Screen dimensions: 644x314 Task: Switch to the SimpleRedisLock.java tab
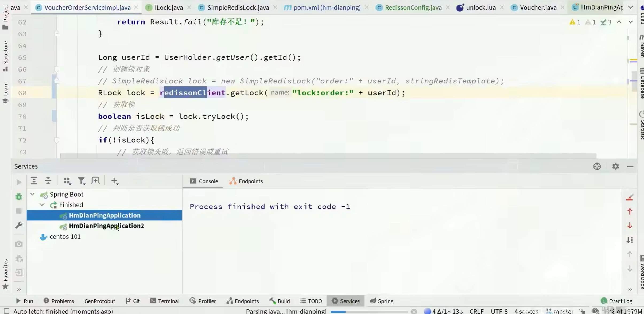(x=238, y=7)
